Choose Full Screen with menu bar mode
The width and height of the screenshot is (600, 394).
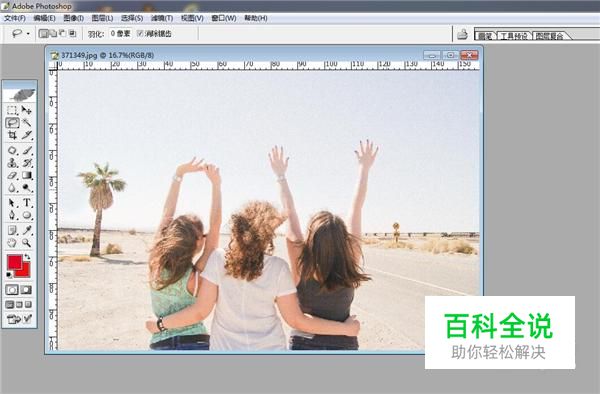pyautogui.click(x=19, y=305)
